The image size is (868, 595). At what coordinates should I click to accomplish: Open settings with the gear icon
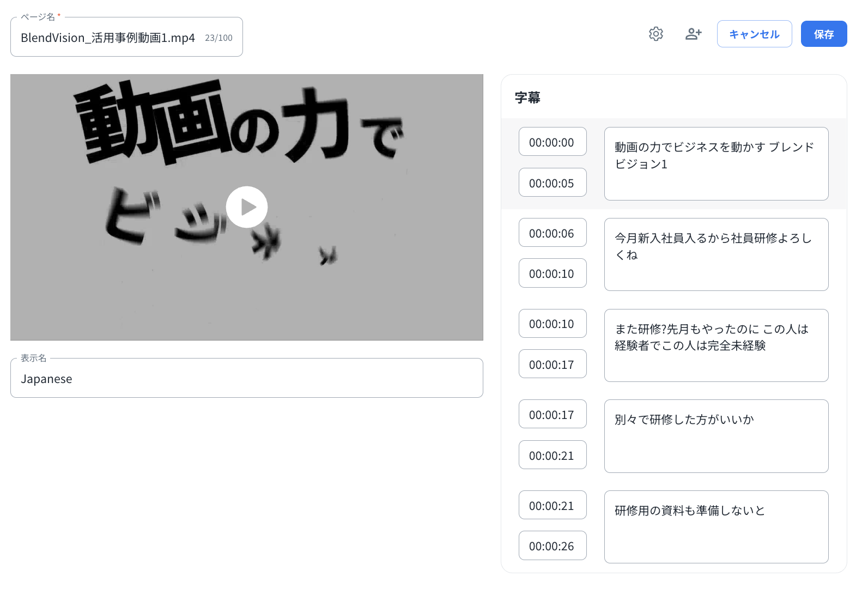pyautogui.click(x=655, y=34)
